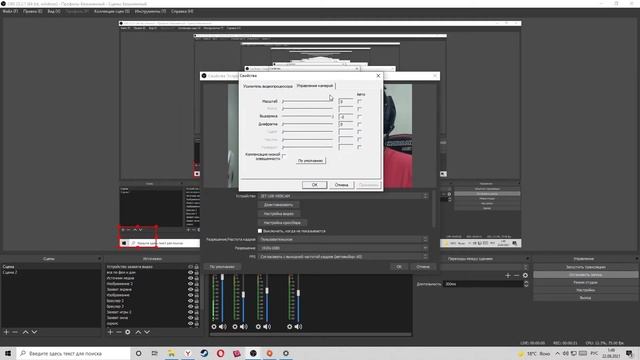
Task: Open File Explorer from taskbar
Action: 171,353
